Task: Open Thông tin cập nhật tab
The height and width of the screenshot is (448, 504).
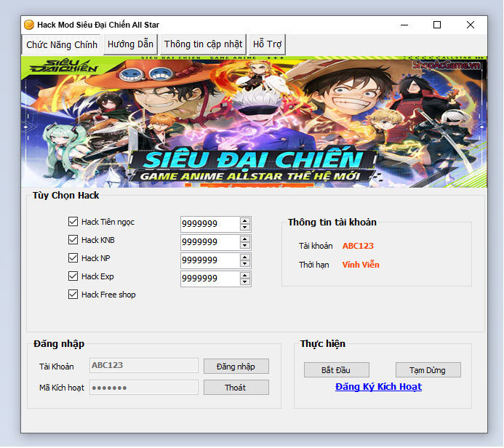Action: tap(203, 44)
